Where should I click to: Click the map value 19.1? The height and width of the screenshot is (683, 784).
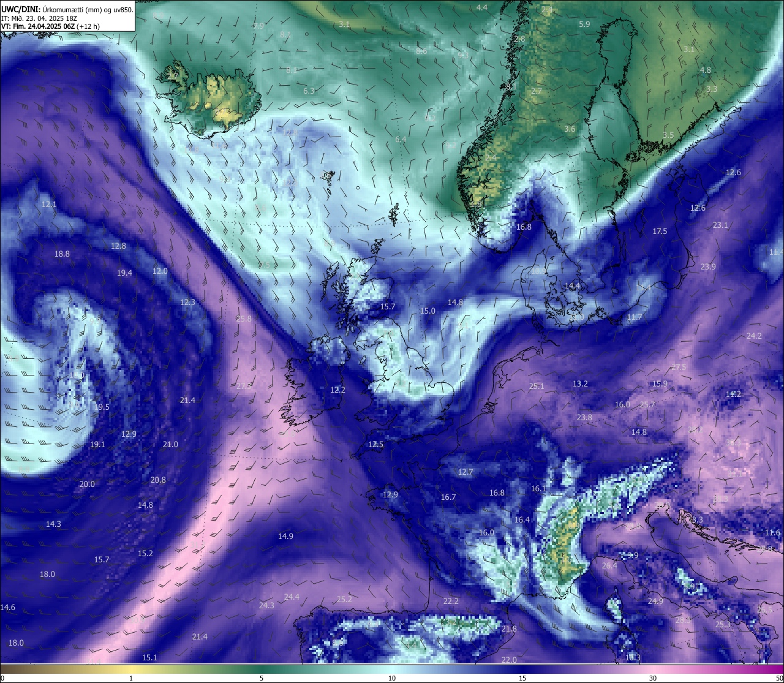[x=97, y=444]
